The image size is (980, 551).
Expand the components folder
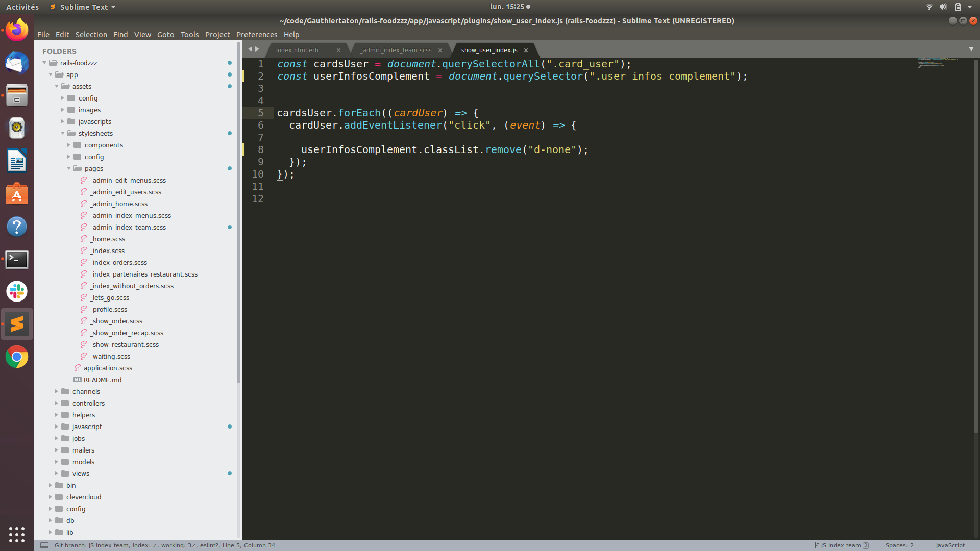click(x=69, y=145)
